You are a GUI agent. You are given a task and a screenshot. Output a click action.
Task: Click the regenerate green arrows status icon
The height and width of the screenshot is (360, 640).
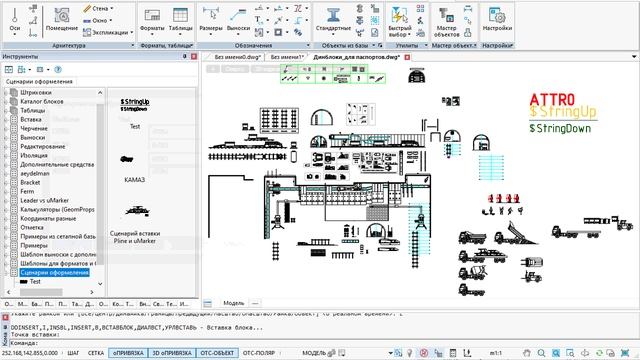point(599,353)
